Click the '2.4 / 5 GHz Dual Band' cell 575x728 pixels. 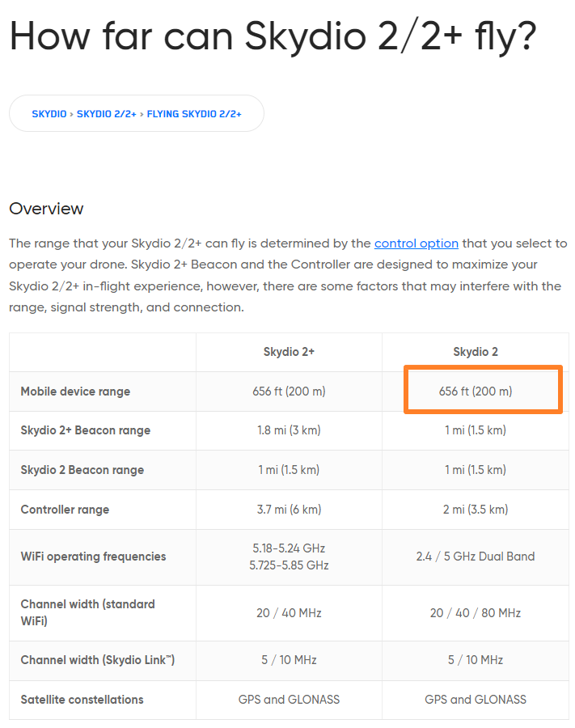coord(476,557)
